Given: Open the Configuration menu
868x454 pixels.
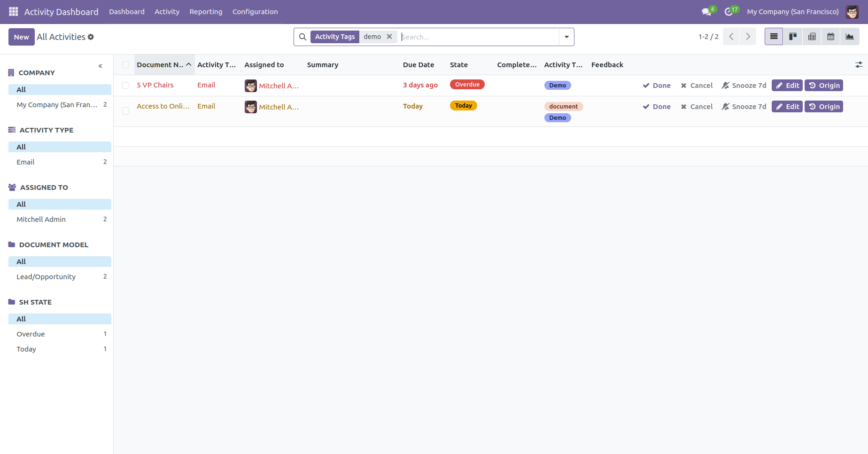Looking at the screenshot, I should tap(255, 12).
